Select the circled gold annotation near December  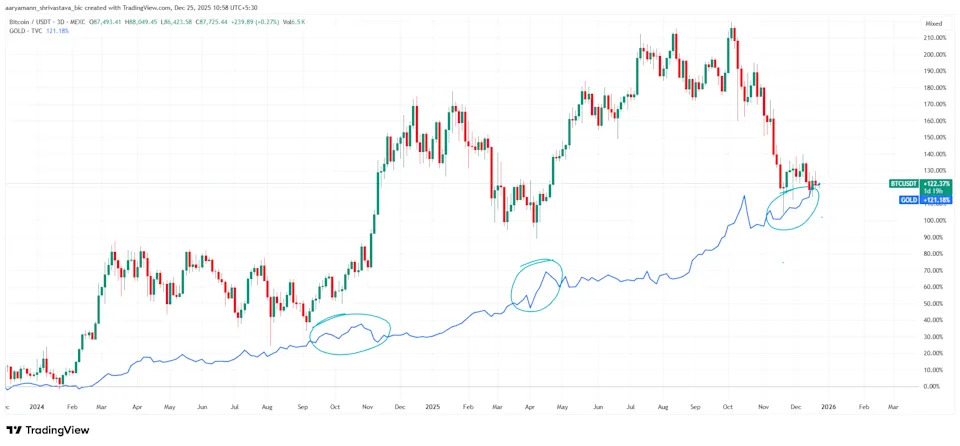coord(792,208)
